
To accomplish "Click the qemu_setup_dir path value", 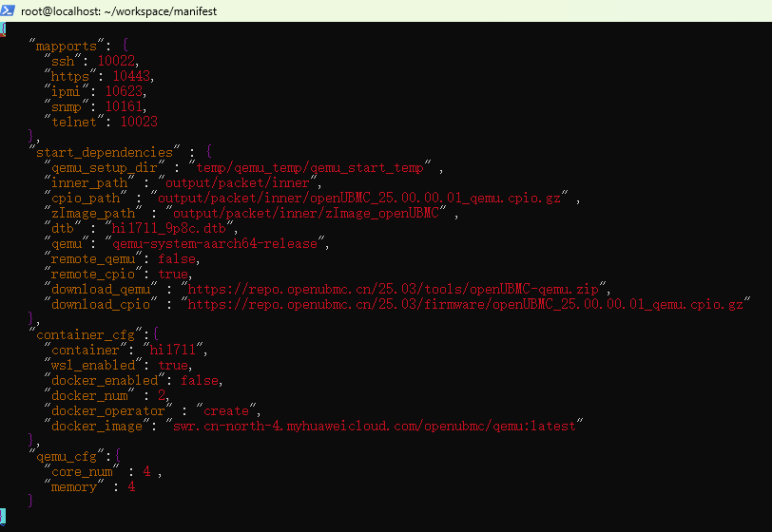I will [x=308, y=167].
